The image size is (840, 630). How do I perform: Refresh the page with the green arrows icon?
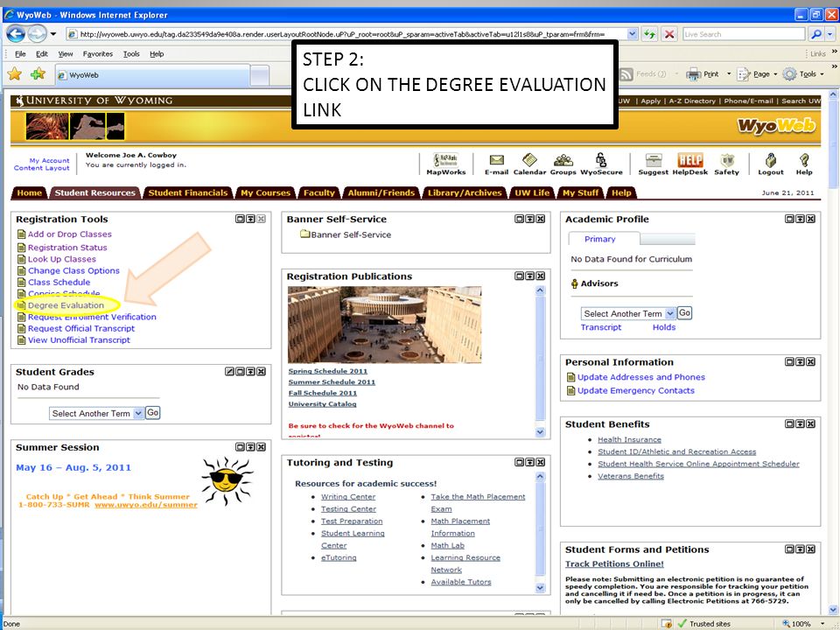click(650, 34)
